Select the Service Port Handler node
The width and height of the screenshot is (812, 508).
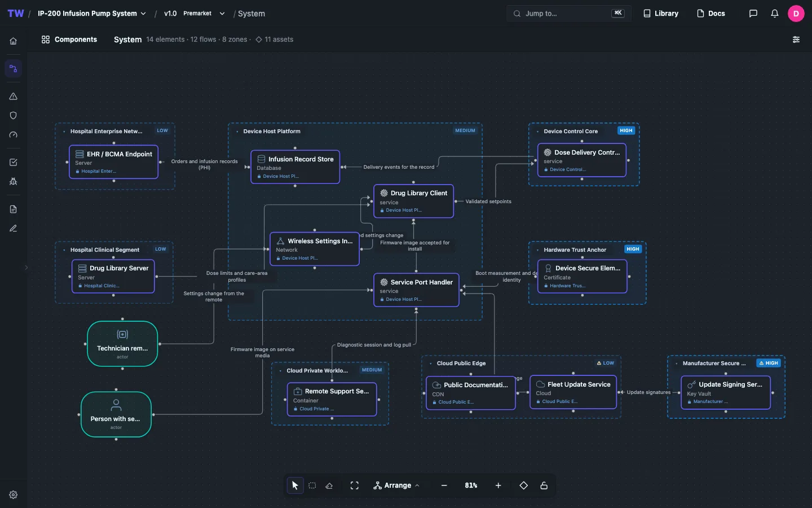tap(416, 290)
